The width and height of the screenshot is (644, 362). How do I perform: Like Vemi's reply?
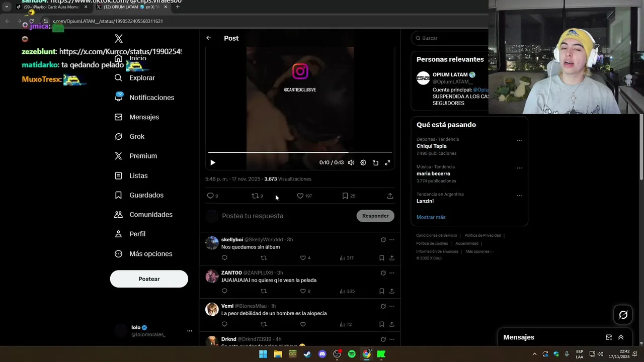(303, 324)
